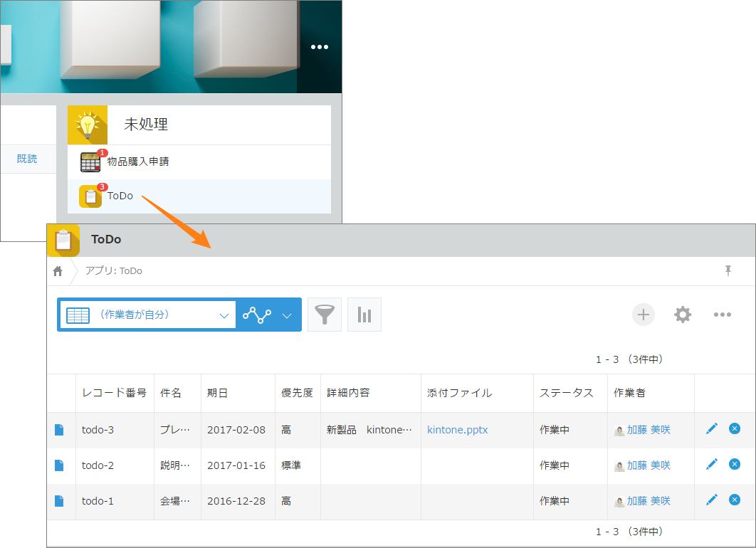Open the chart aggregation icon
The width and height of the screenshot is (756, 548).
click(364, 314)
